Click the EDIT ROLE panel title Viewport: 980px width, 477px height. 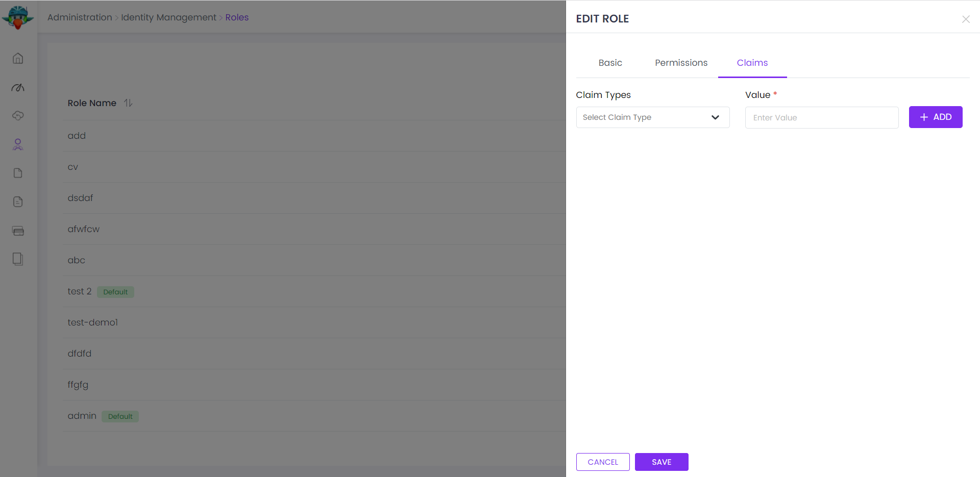coord(602,19)
